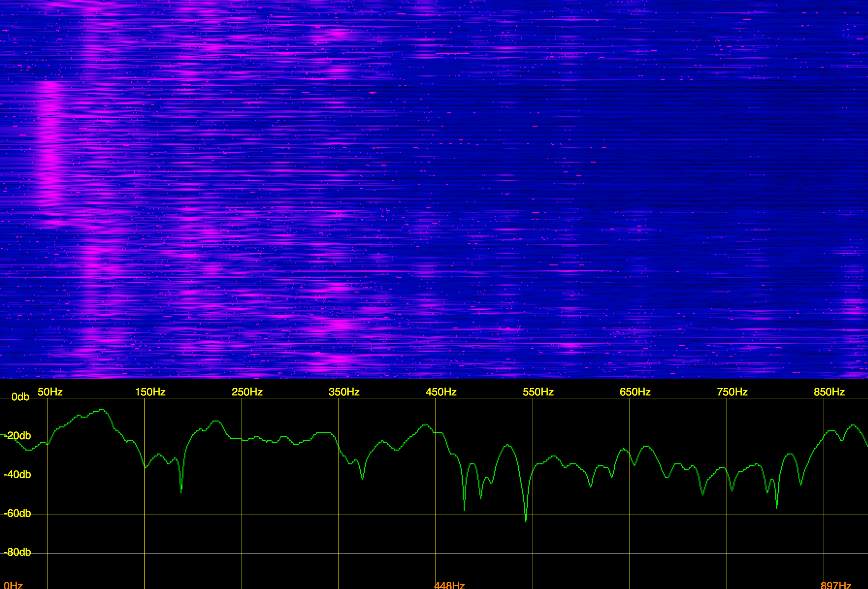
Task: Click the 50Hz frequency label
Action: (x=50, y=392)
